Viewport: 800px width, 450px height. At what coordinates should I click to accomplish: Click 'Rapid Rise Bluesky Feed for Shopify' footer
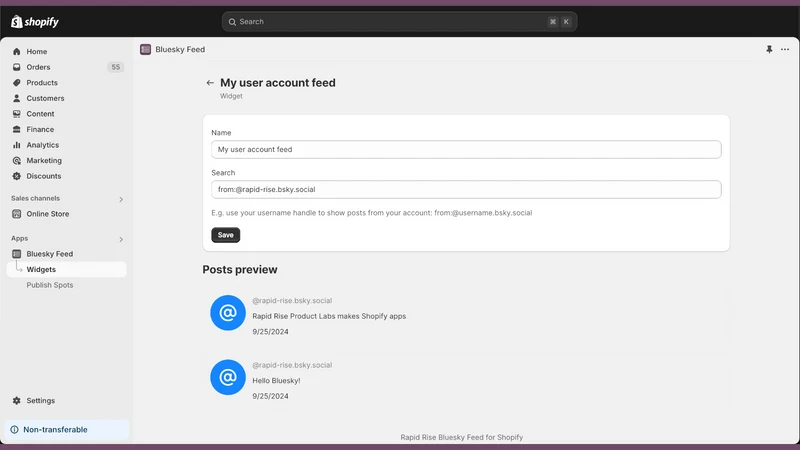click(x=461, y=437)
